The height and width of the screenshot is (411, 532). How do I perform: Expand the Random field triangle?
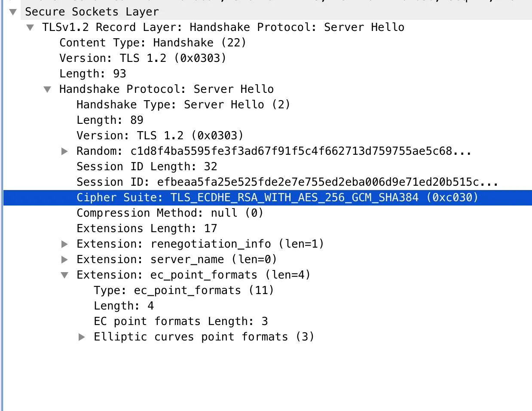64,151
